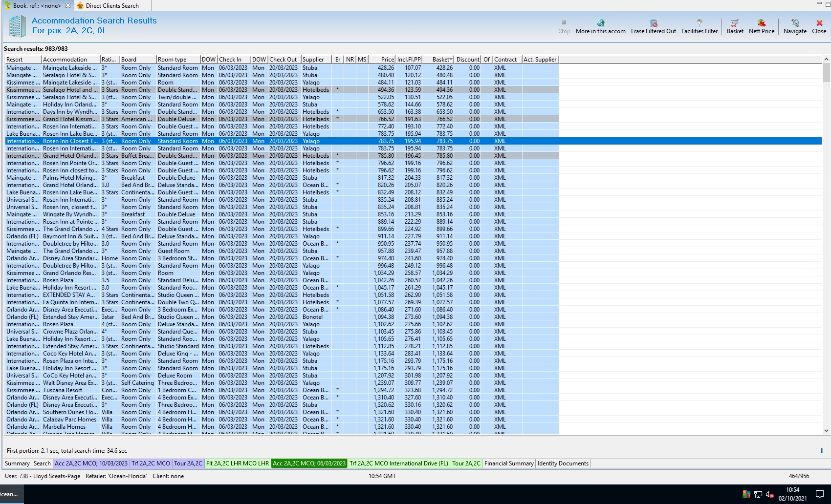Image resolution: width=831 pixels, height=504 pixels.
Task: Sort by the Check In column header
Action: (234, 60)
